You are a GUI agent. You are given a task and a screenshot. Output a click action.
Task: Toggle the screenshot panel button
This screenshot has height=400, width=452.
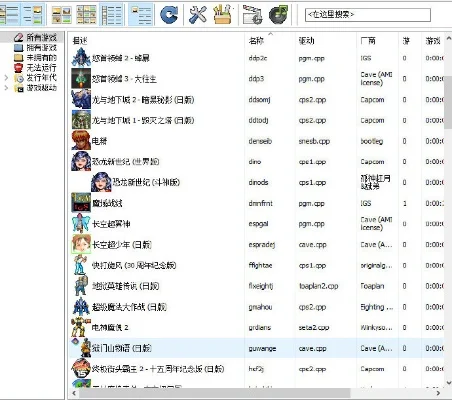click(33, 15)
